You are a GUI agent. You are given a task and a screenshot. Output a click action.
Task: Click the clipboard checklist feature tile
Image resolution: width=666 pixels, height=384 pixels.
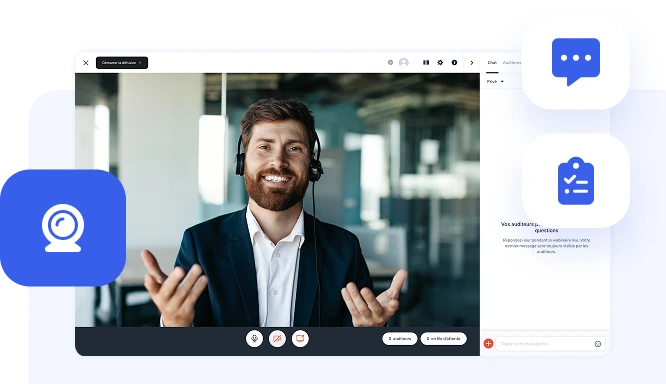coord(576,181)
